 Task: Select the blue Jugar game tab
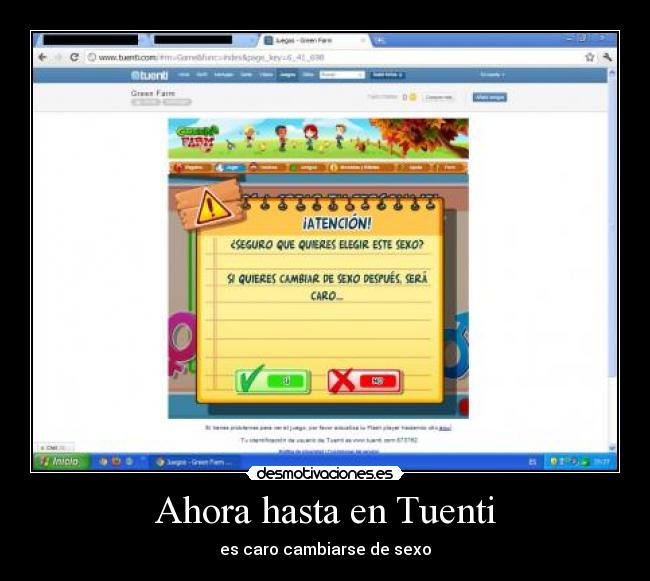click(230, 167)
